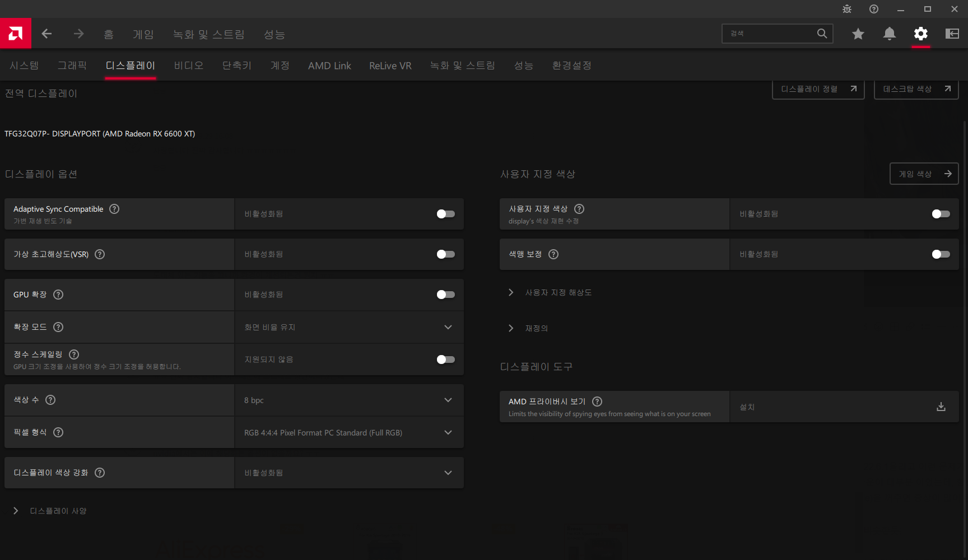The image size is (968, 560).
Task: Show help for Adaptive Sync Compatible
Action: [x=114, y=209]
